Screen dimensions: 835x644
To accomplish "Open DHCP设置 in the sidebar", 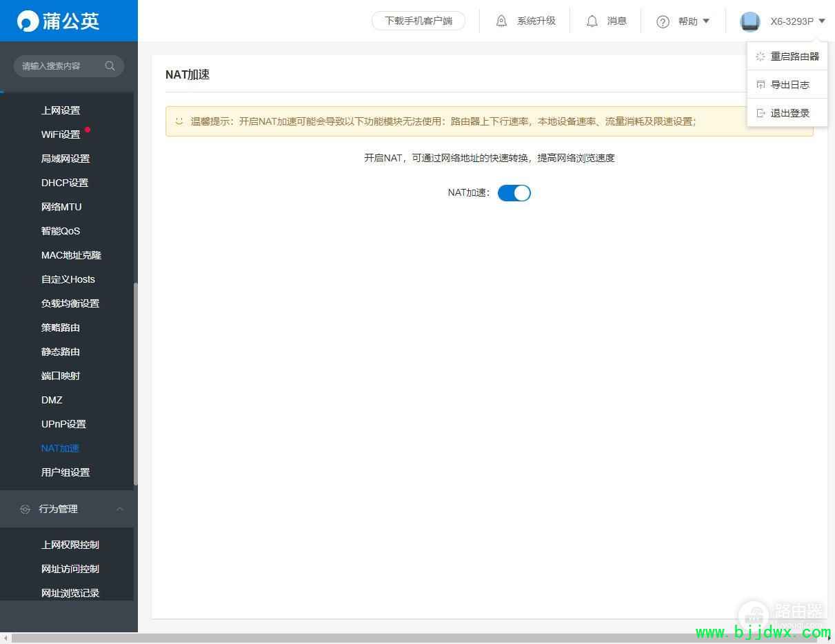I will [x=65, y=183].
